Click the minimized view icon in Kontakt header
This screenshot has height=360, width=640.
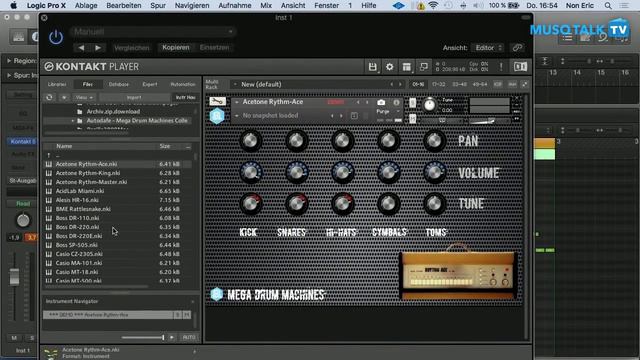(x=424, y=67)
